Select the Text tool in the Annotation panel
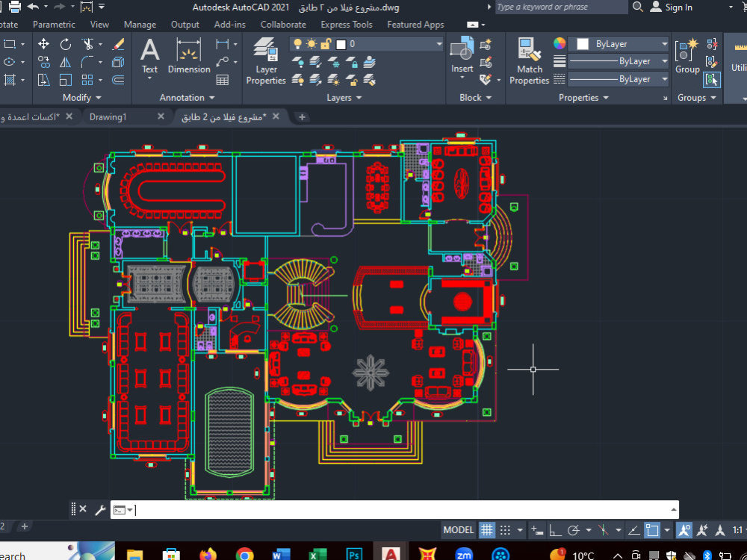747x560 pixels. click(149, 52)
